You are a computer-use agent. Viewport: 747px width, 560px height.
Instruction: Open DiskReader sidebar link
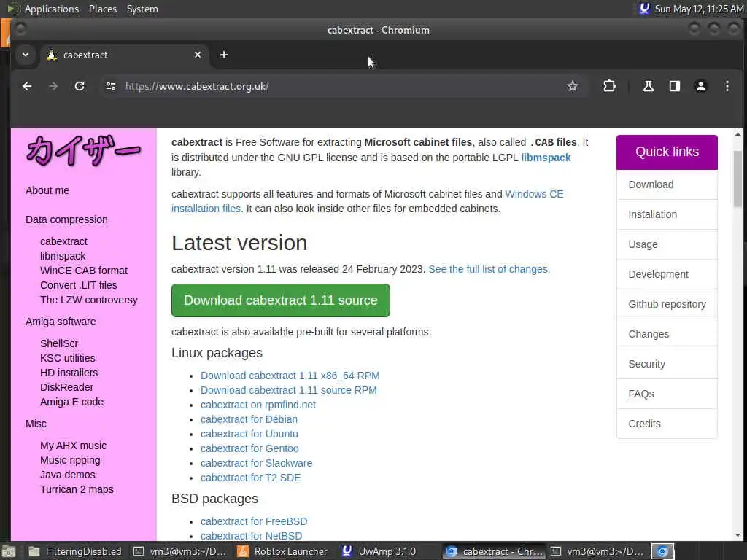[x=66, y=387]
